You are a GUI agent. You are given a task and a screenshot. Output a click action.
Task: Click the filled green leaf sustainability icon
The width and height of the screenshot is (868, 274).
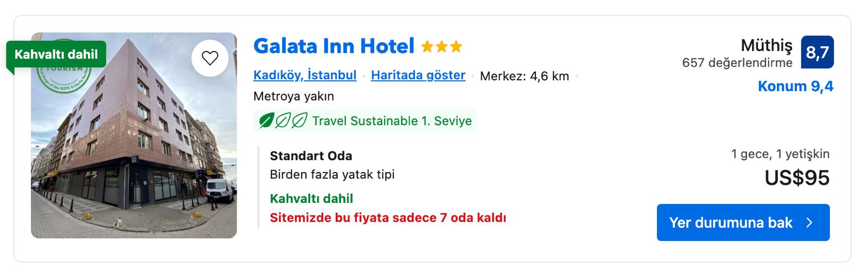click(x=266, y=120)
